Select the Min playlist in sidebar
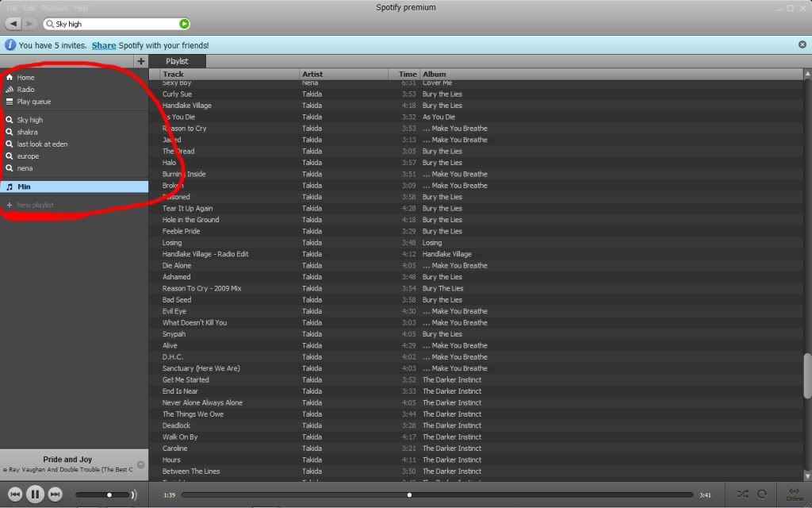Screen dimensions: 812x508 [24, 187]
